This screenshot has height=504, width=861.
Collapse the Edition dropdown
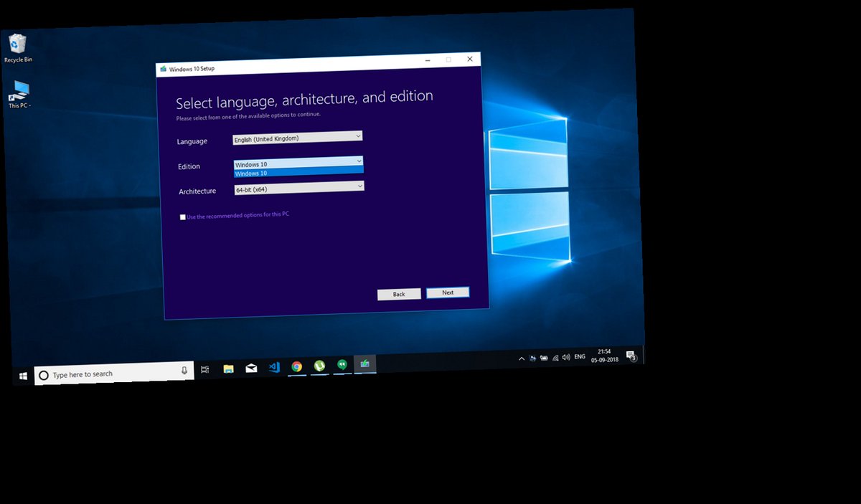(298, 163)
